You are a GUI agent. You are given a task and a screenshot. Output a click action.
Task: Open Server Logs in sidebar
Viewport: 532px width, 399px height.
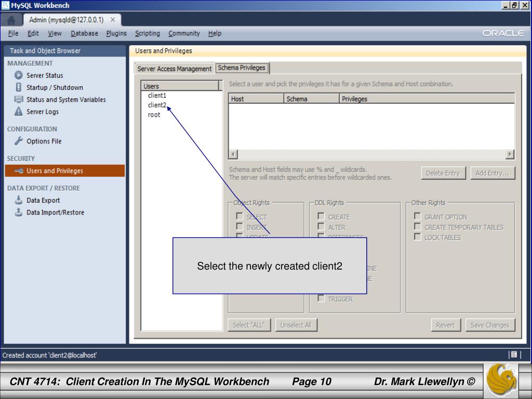tap(43, 112)
